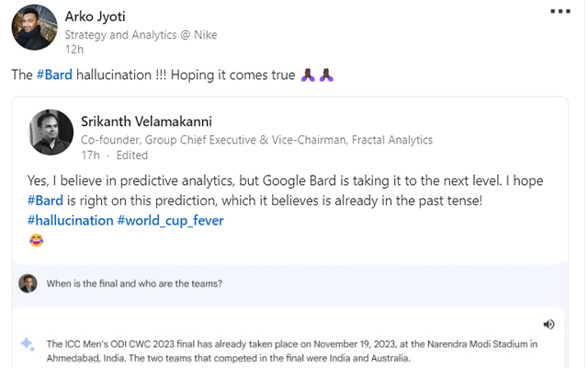The width and height of the screenshot is (588, 368).
Task: Click the first folded hands emoji
Action: pyautogui.click(x=308, y=75)
